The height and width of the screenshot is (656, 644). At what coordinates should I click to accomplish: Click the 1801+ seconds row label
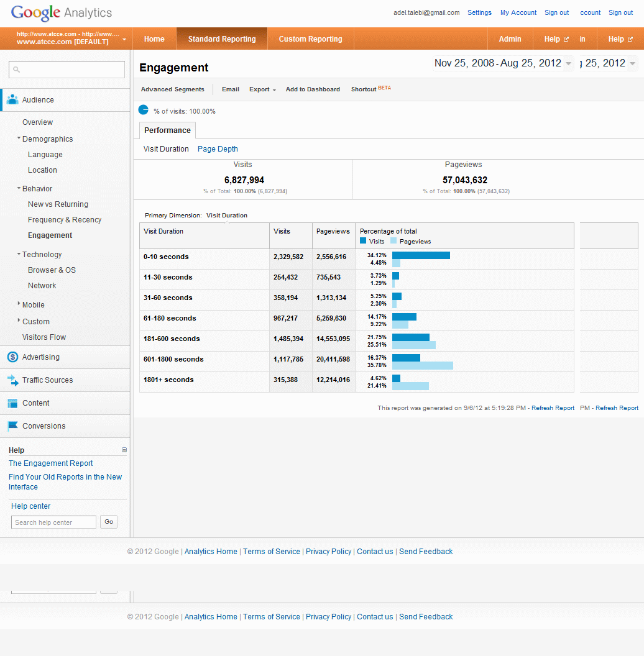click(168, 380)
